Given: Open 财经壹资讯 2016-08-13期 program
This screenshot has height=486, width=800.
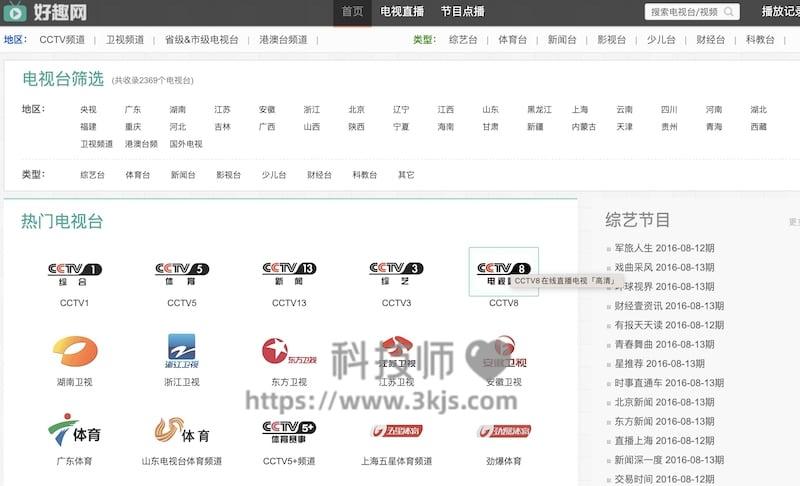Looking at the screenshot, I should click(669, 306).
